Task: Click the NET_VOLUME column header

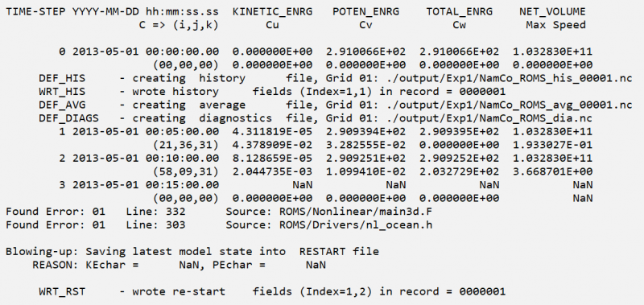Action: tap(552, 12)
